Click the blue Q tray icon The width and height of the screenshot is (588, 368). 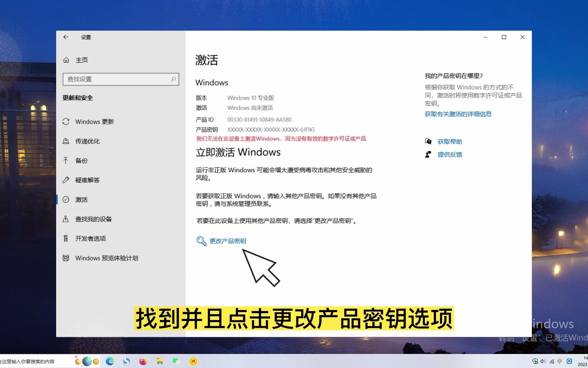click(569, 361)
